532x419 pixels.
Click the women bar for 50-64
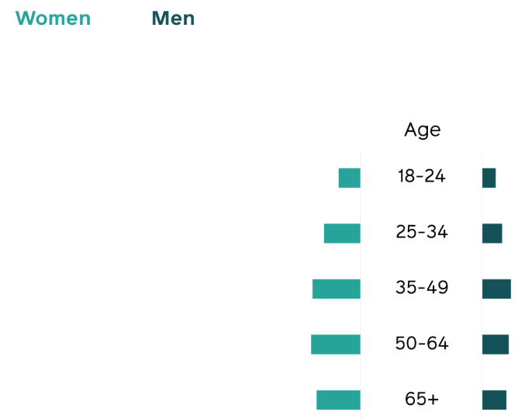[336, 345]
